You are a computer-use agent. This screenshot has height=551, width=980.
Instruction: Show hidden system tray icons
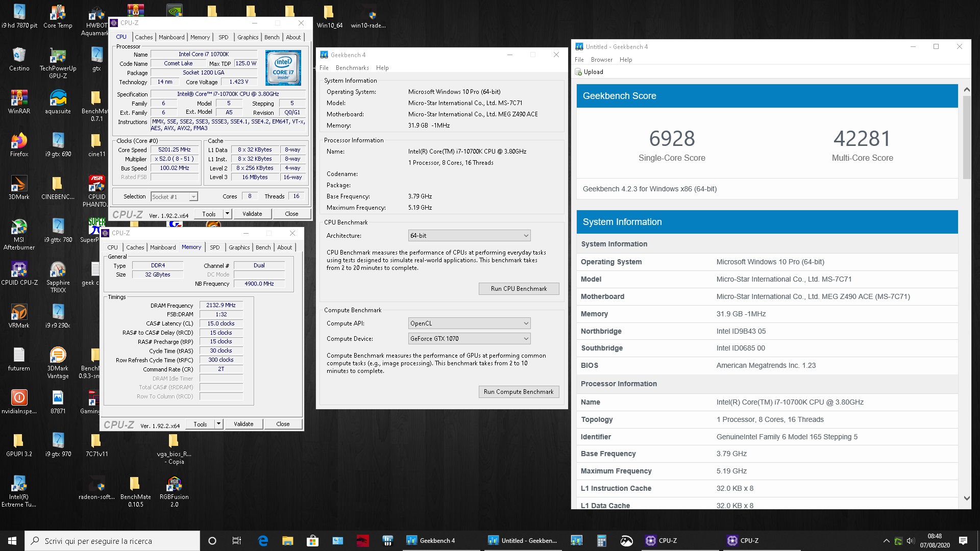click(x=886, y=541)
